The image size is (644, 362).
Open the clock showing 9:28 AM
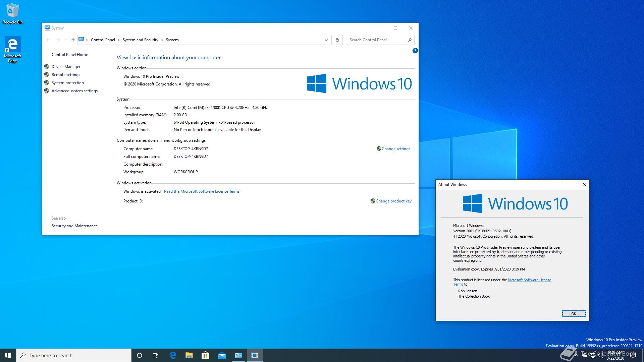(615, 355)
